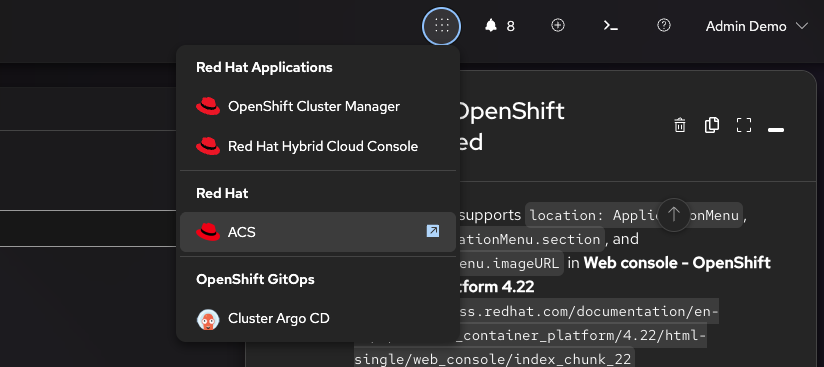Click the red hat icon beside OpenShift Cluster Manager
Screen dimensions: 824x367
[x=208, y=107]
